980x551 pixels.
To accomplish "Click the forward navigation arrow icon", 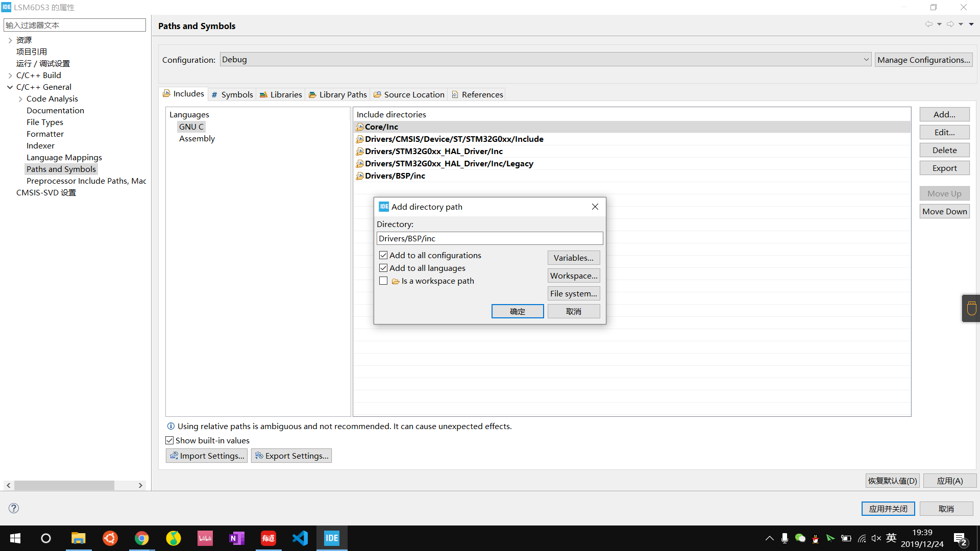I will 950,24.
